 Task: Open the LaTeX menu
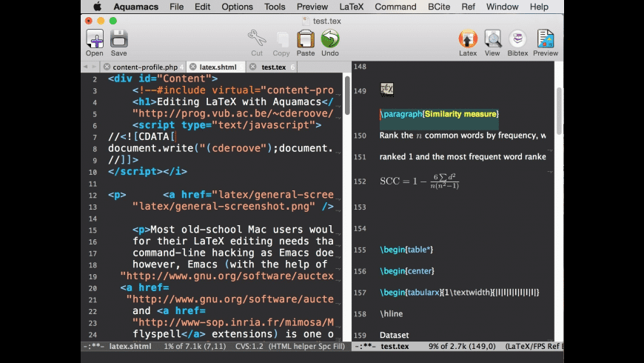pyautogui.click(x=352, y=7)
